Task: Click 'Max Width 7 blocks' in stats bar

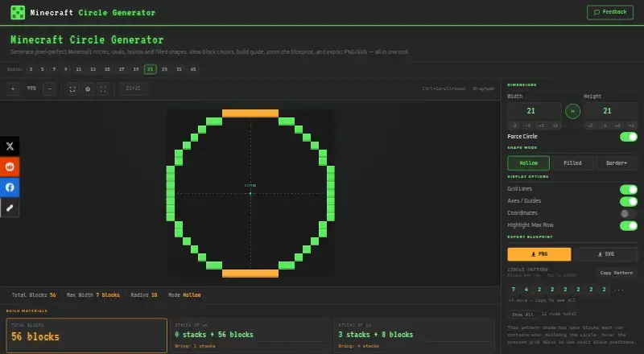Action: click(x=93, y=295)
